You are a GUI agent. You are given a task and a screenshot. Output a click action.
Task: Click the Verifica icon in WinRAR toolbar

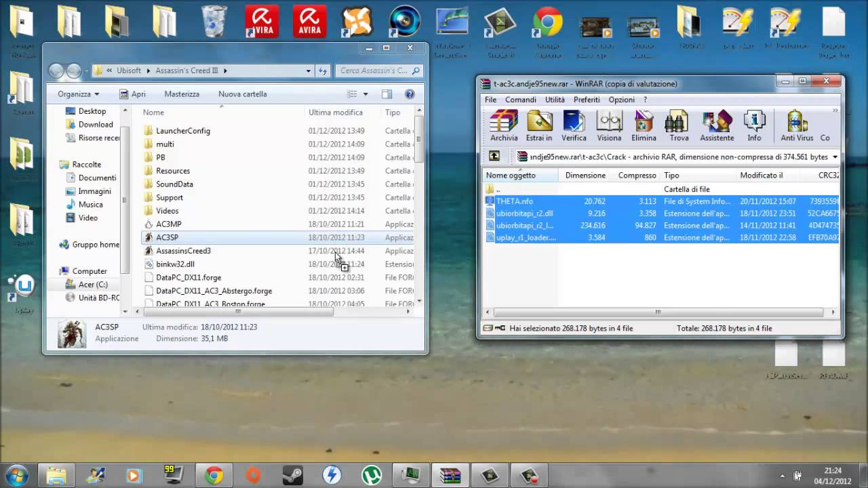coord(574,126)
